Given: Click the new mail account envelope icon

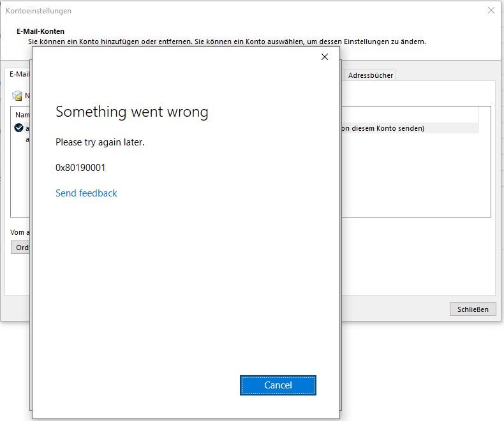Looking at the screenshot, I should click(x=17, y=96).
